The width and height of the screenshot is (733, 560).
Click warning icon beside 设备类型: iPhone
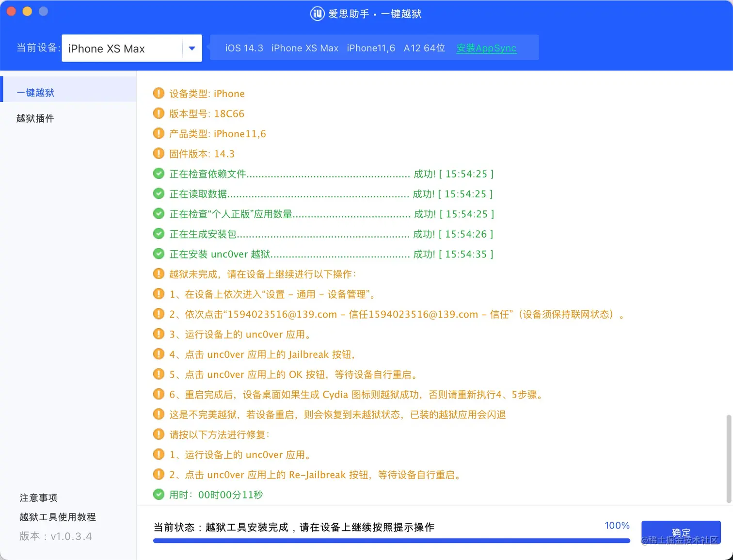(x=159, y=93)
